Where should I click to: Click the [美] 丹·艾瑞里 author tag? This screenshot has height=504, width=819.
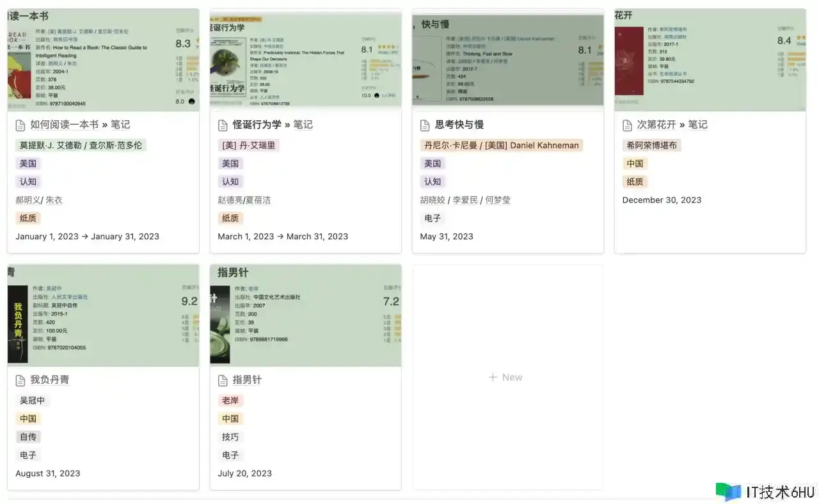pos(248,145)
